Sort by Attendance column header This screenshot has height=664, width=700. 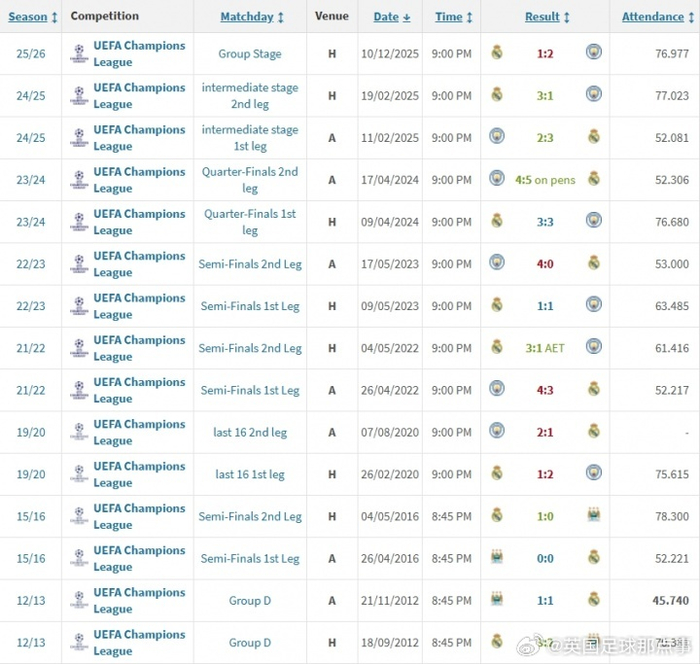pyautogui.click(x=658, y=17)
